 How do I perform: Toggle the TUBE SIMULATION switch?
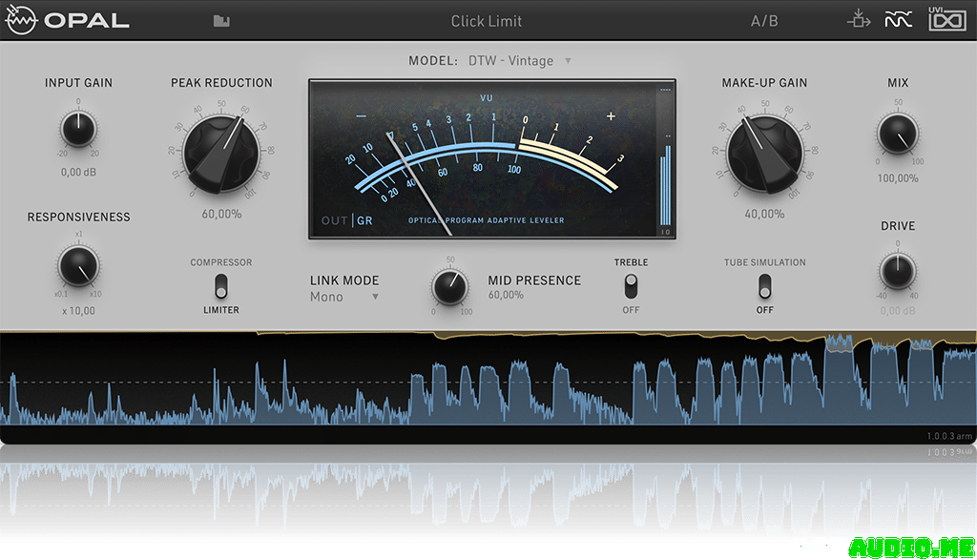[764, 286]
